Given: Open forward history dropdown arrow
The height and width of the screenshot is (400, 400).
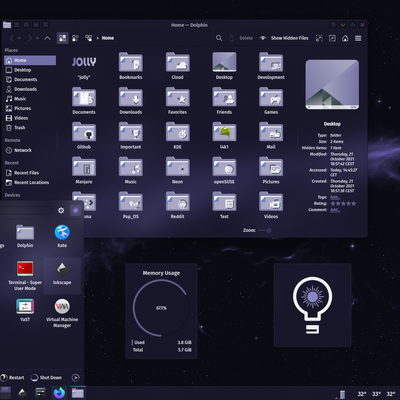Looking at the screenshot, I should point(37,38).
